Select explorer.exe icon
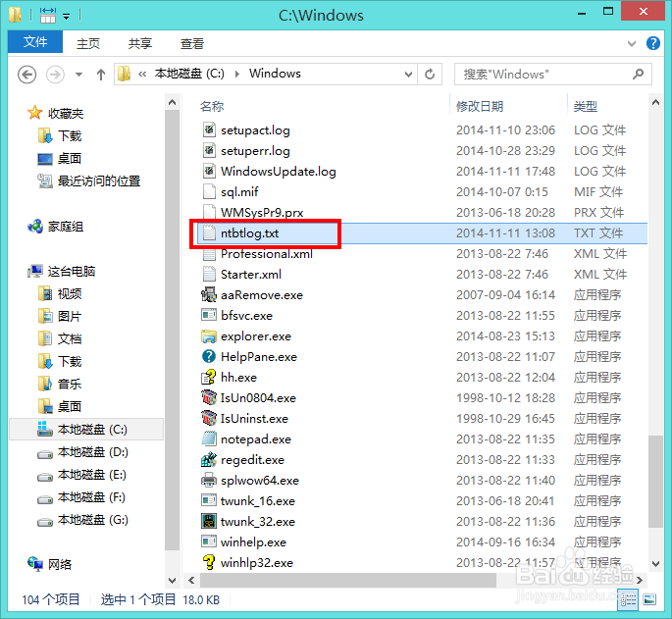The height and width of the screenshot is (619, 672). pos(209,336)
